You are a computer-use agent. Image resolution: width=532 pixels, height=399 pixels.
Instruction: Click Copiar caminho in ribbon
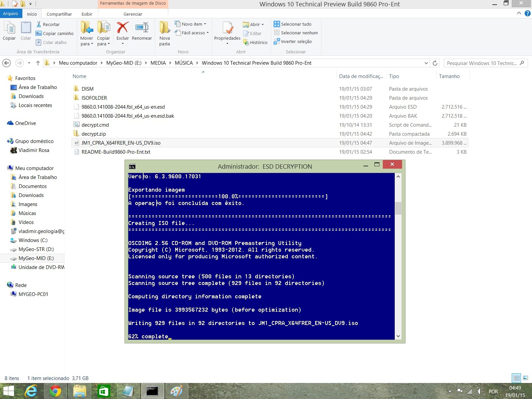point(55,33)
